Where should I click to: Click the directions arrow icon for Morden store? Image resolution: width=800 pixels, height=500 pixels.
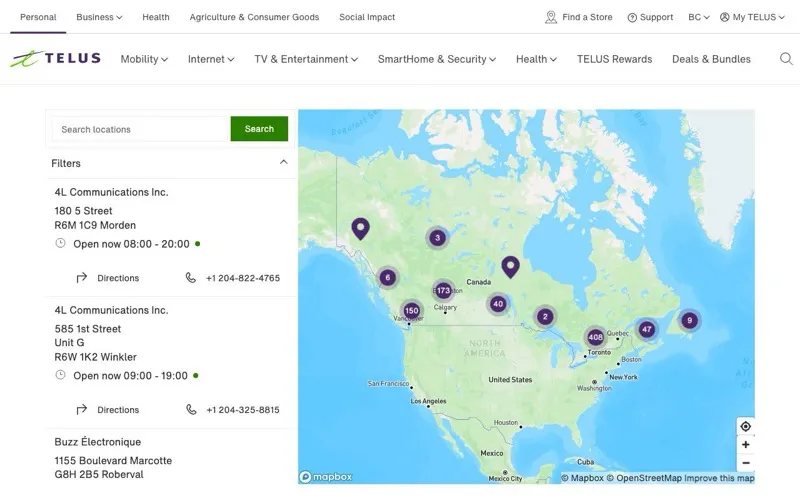(82, 278)
